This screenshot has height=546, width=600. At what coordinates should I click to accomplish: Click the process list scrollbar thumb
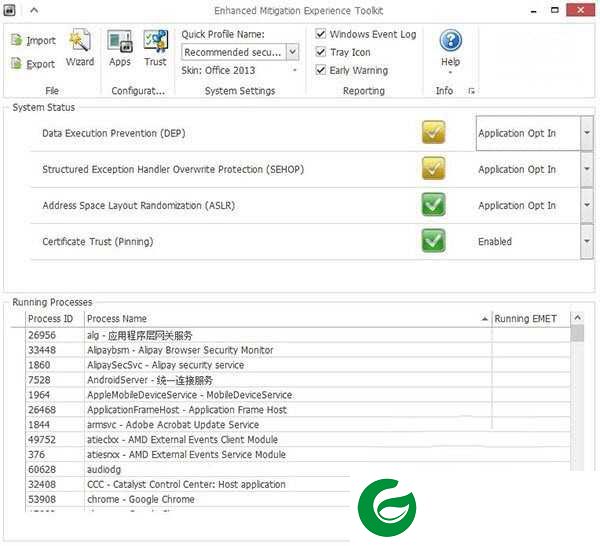[x=577, y=333]
